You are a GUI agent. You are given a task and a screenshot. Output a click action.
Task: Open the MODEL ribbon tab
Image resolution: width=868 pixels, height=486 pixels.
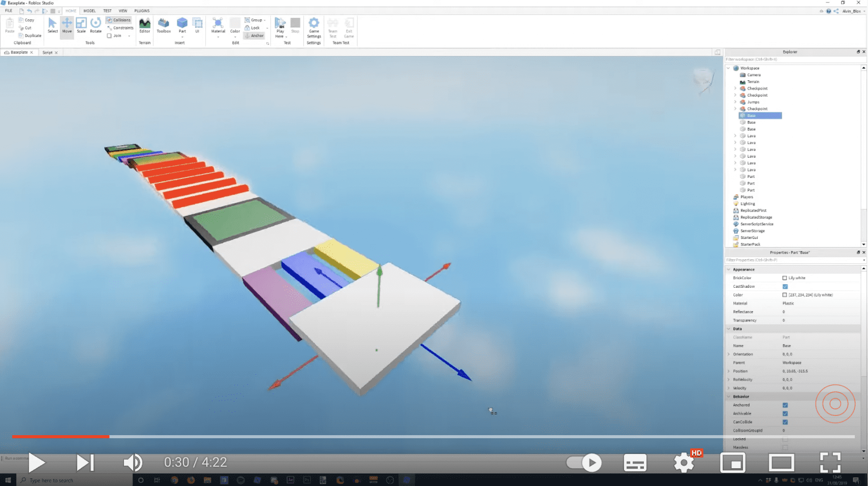pos(89,11)
